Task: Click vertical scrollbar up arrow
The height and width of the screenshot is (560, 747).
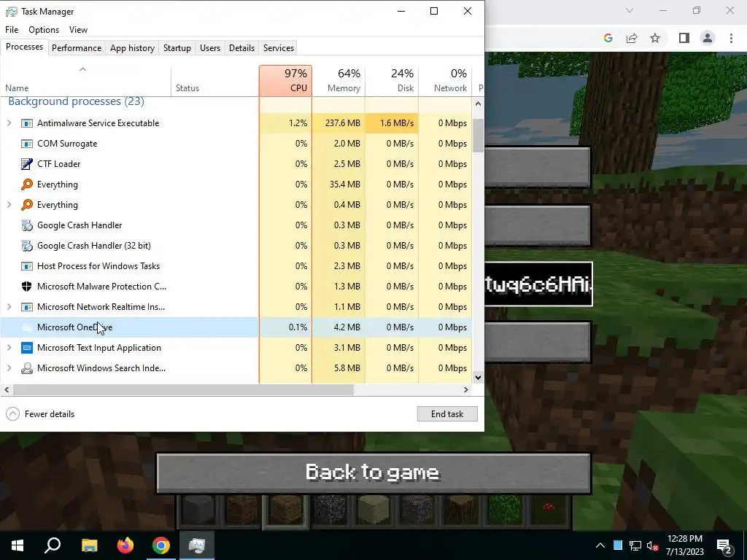Action: coord(479,104)
